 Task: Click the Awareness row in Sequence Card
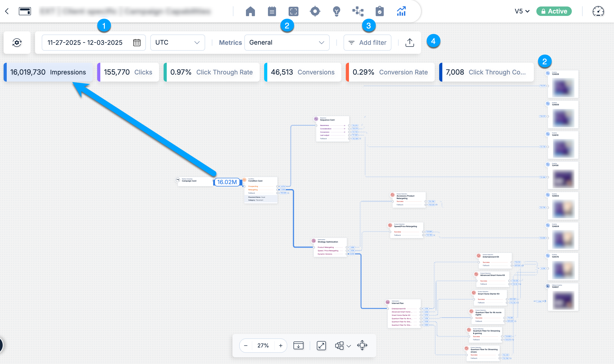333,125
